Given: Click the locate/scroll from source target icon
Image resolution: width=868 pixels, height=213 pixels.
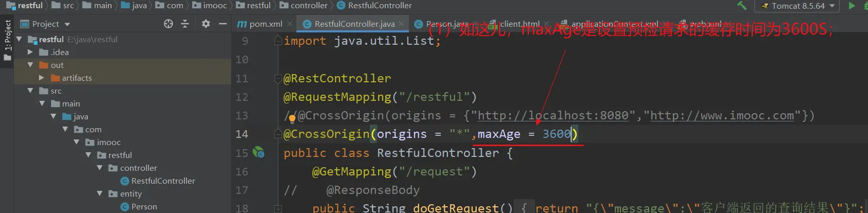Looking at the screenshot, I should (168, 24).
